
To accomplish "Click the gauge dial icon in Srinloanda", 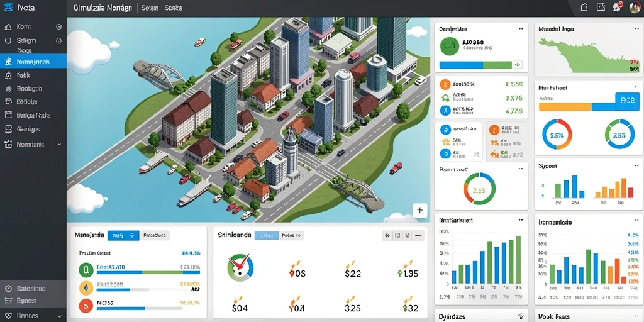I will [x=241, y=267].
